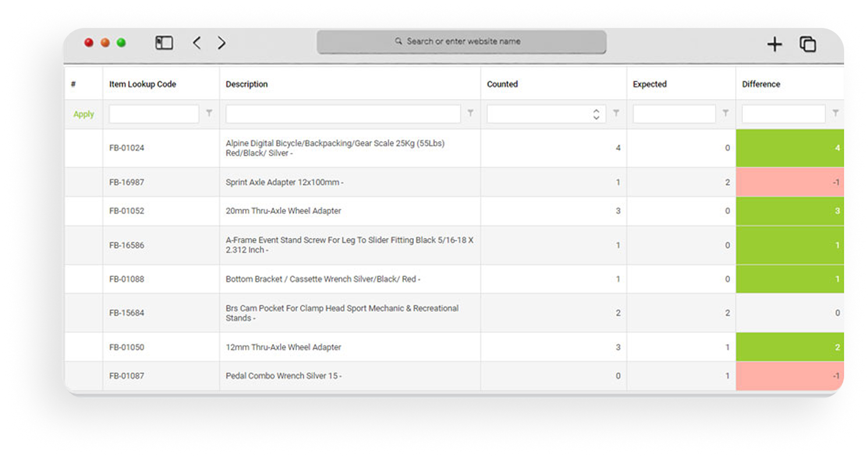The height and width of the screenshot is (456, 868).
Task: Focus the browser address search bar
Action: coord(461,42)
